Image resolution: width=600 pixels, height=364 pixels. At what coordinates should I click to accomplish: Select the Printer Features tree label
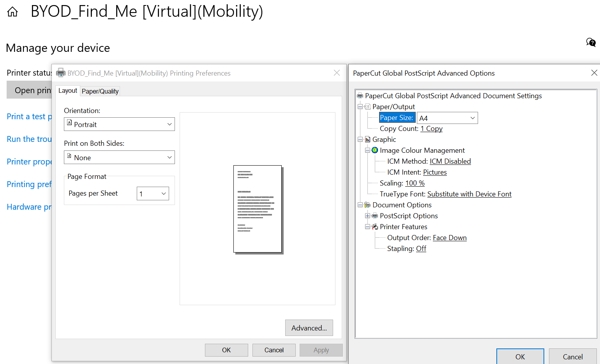point(403,227)
